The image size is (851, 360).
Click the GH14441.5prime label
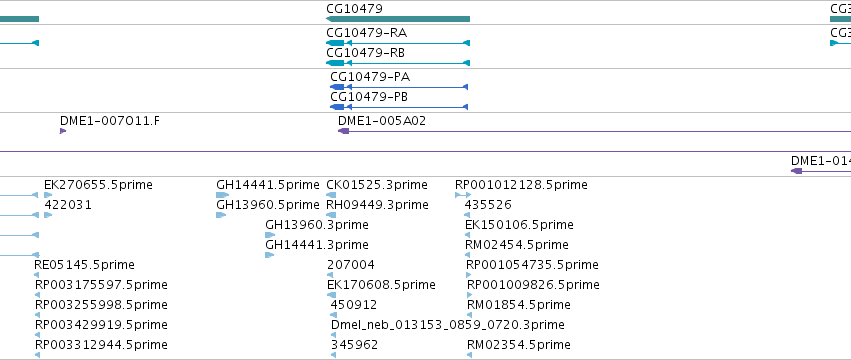tap(268, 185)
